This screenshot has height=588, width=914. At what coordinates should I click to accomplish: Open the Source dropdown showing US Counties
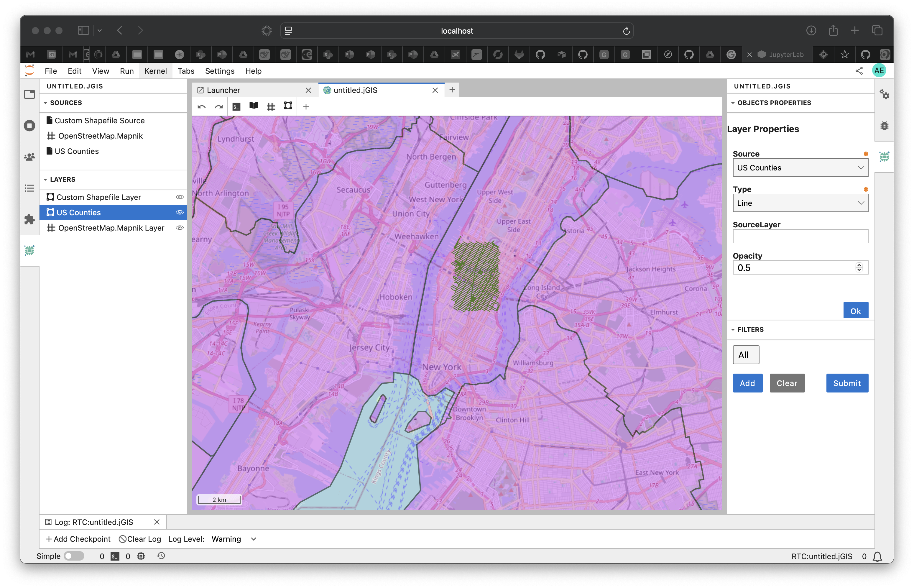(800, 167)
